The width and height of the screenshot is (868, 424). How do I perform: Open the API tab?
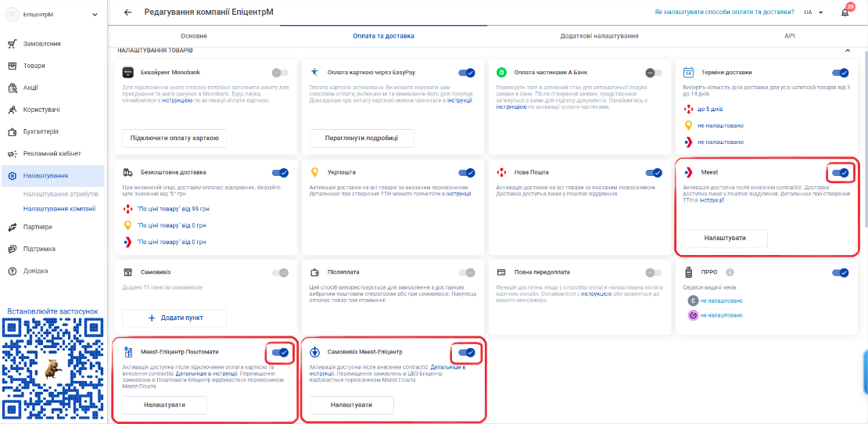(x=789, y=36)
